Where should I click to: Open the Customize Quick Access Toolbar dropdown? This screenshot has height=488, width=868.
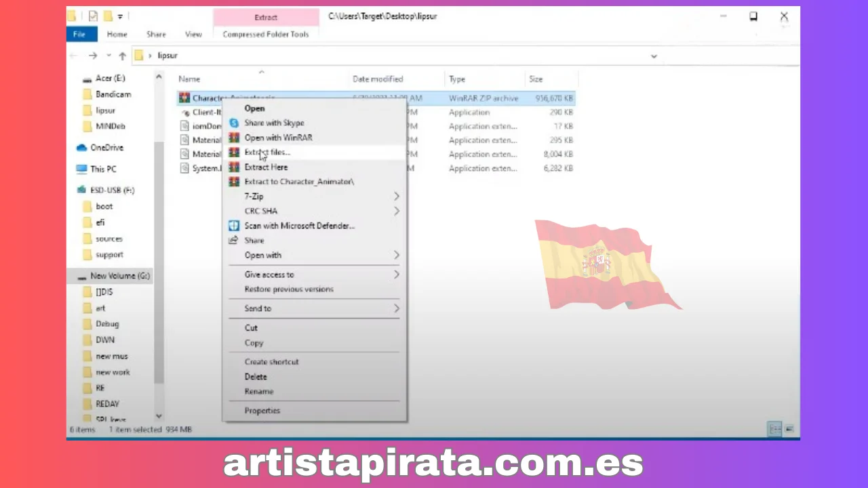121,16
